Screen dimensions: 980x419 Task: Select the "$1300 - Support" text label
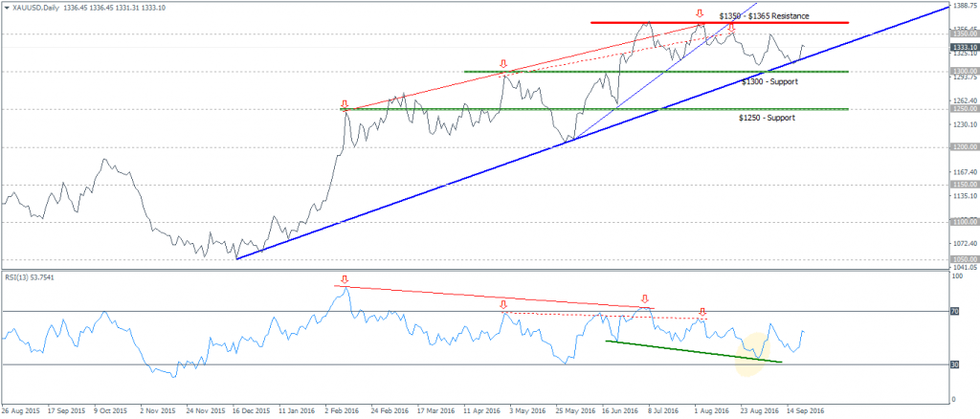click(769, 82)
